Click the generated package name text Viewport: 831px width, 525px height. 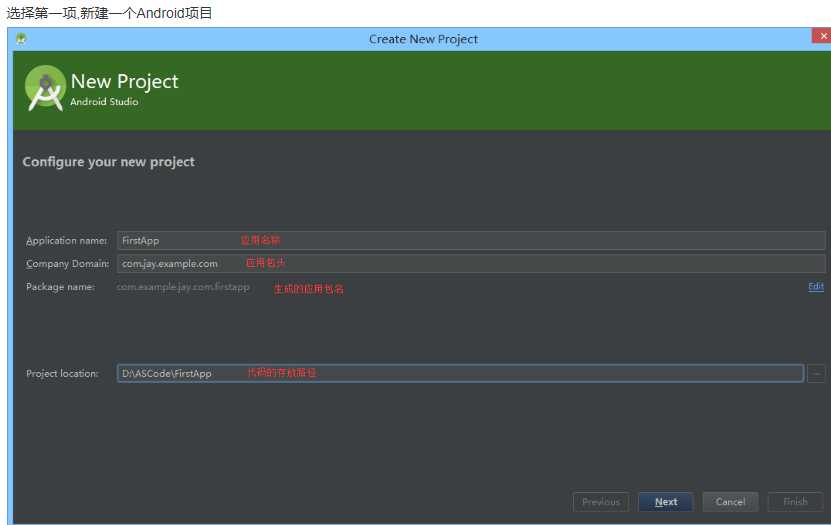point(183,287)
